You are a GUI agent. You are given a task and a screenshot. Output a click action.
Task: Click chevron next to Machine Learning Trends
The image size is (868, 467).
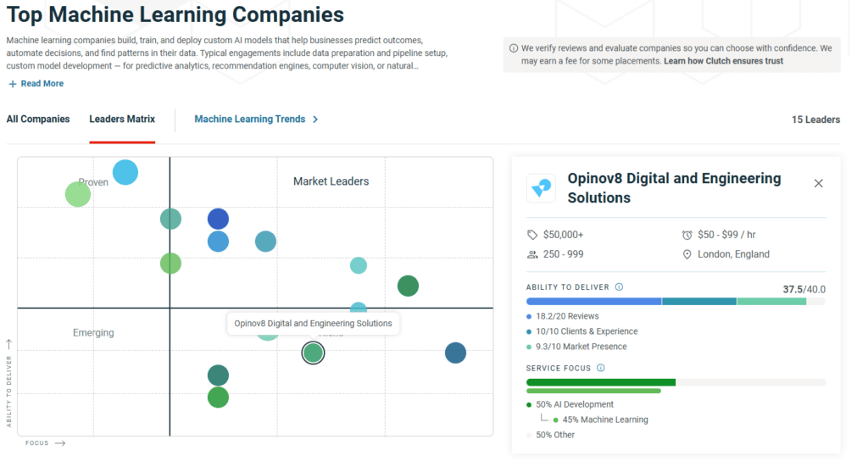click(x=315, y=120)
